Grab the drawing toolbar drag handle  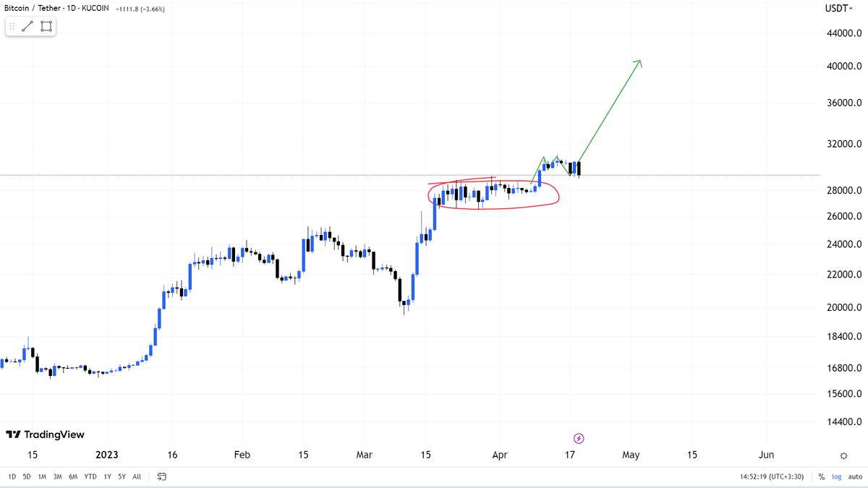coord(12,27)
